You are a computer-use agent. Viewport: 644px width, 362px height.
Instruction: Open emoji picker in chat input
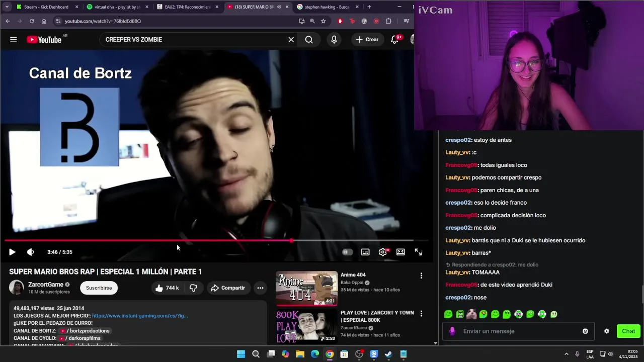585,331
